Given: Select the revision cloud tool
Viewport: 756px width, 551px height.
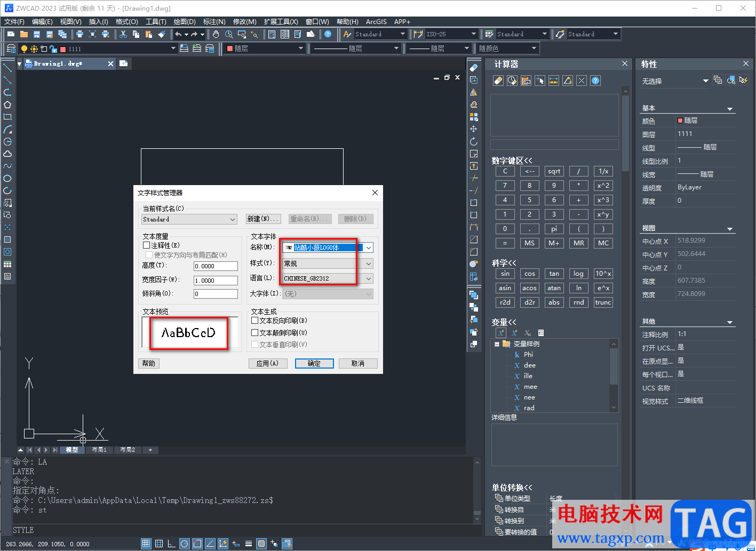Looking at the screenshot, I should 7,154.
